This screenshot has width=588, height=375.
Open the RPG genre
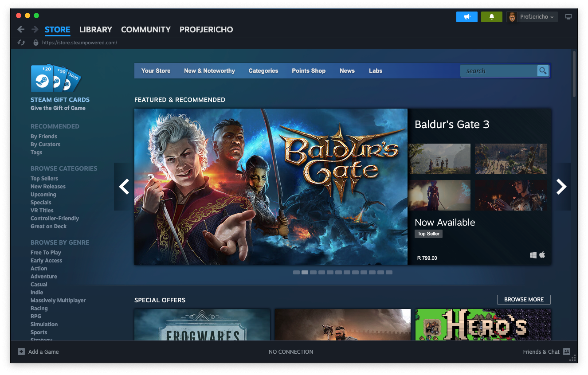pos(36,316)
